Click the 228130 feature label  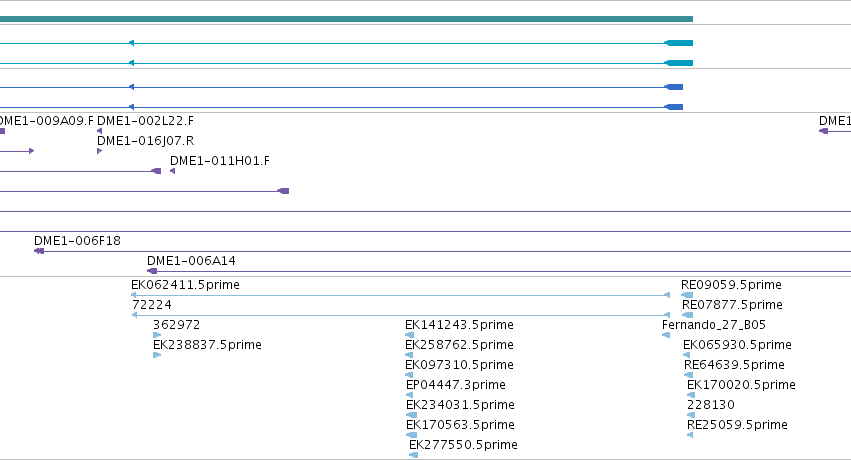coord(710,405)
